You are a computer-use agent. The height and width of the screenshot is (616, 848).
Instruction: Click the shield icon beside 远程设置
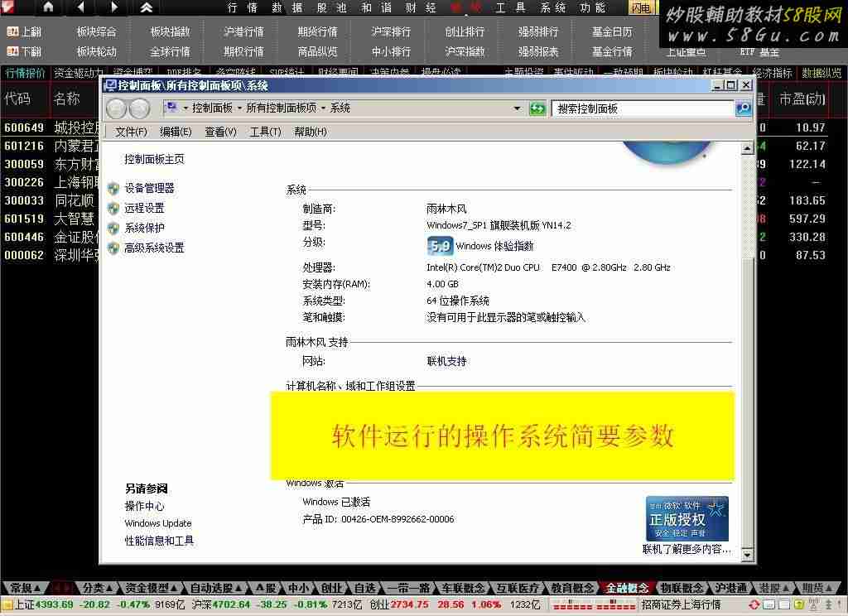coord(113,208)
